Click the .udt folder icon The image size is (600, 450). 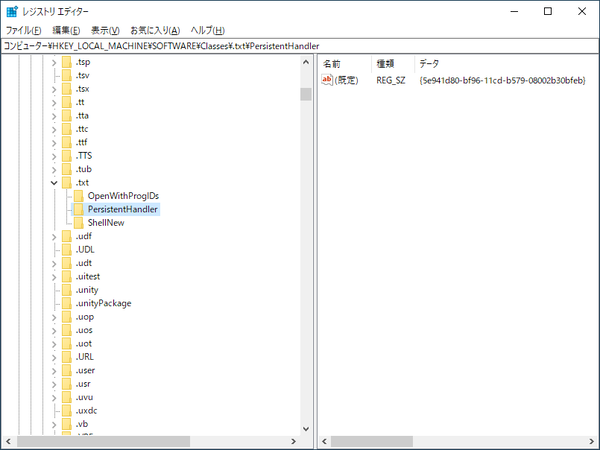point(67,263)
